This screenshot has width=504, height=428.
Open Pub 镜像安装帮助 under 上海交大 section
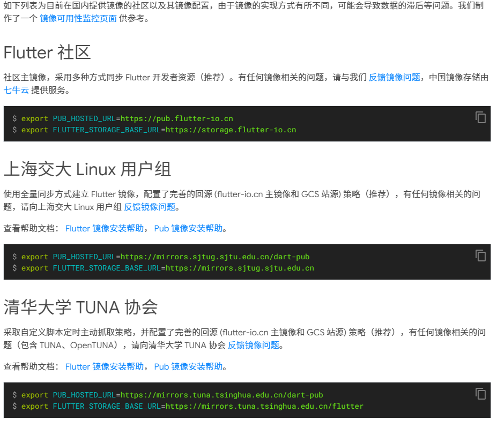point(188,228)
